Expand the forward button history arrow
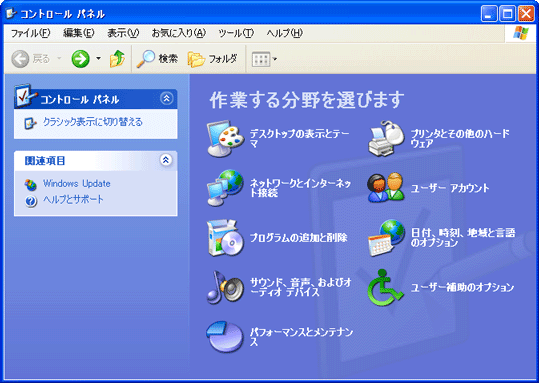The width and height of the screenshot is (539, 383). [x=98, y=58]
